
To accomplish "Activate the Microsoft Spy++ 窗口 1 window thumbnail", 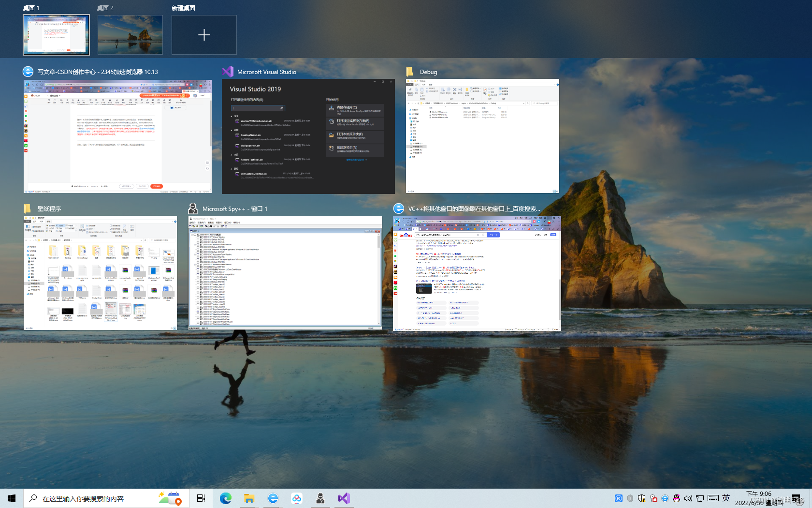I will pos(285,273).
